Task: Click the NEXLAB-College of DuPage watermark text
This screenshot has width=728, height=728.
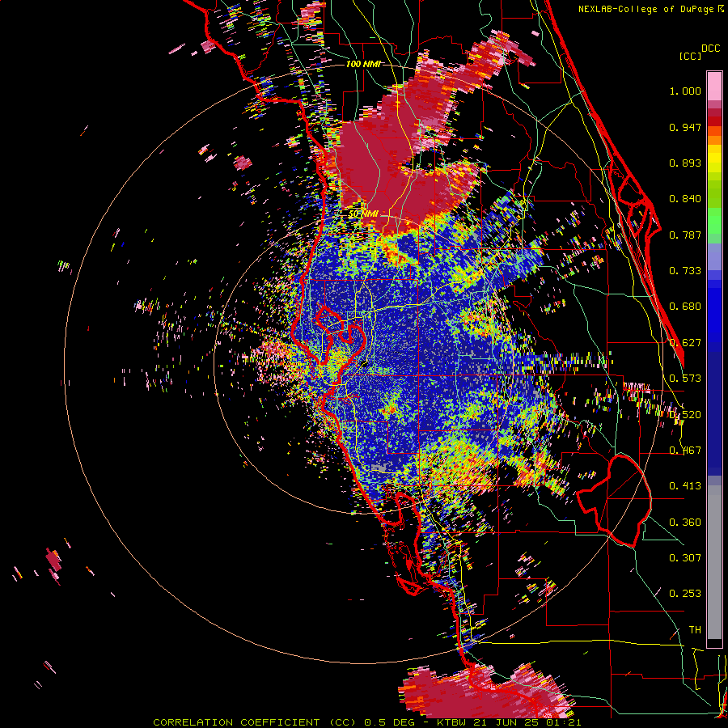Action: pos(650,9)
